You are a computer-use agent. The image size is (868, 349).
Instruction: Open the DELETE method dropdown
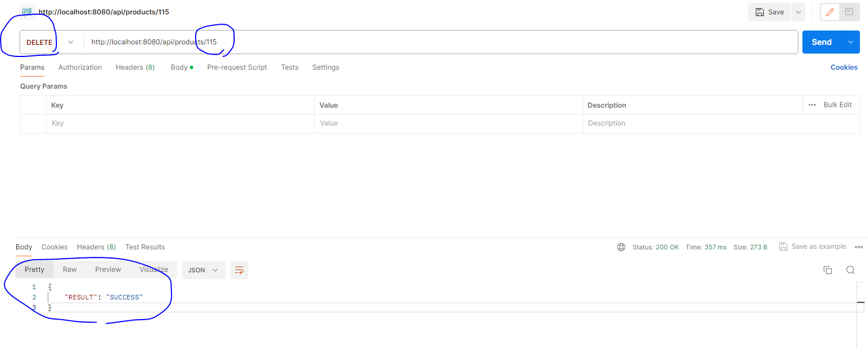click(51, 42)
